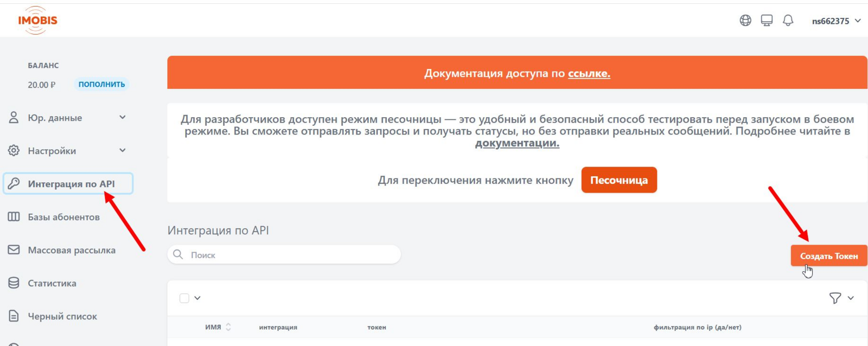868x346 pixels.
Task: Click the globe language icon
Action: (x=745, y=21)
